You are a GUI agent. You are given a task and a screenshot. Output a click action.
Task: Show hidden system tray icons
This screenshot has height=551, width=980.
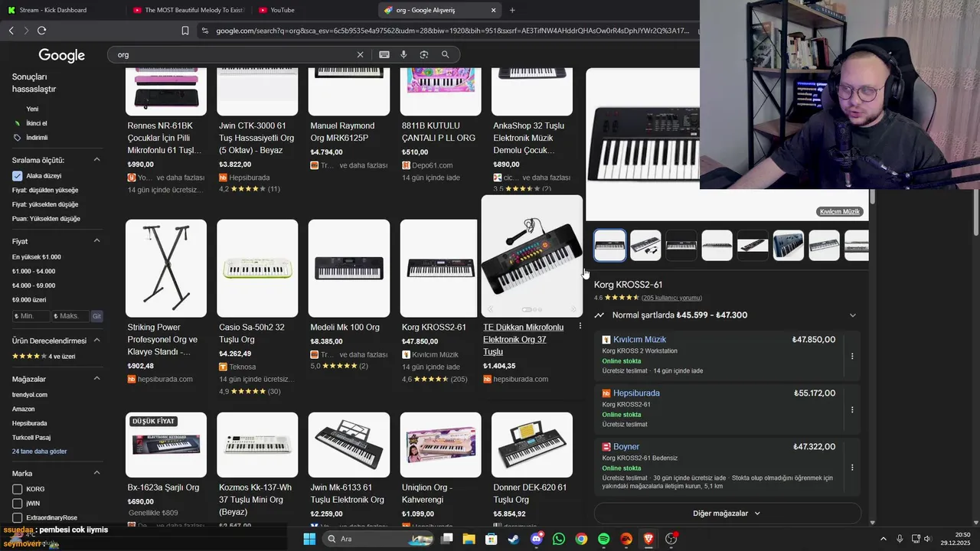[x=883, y=539]
